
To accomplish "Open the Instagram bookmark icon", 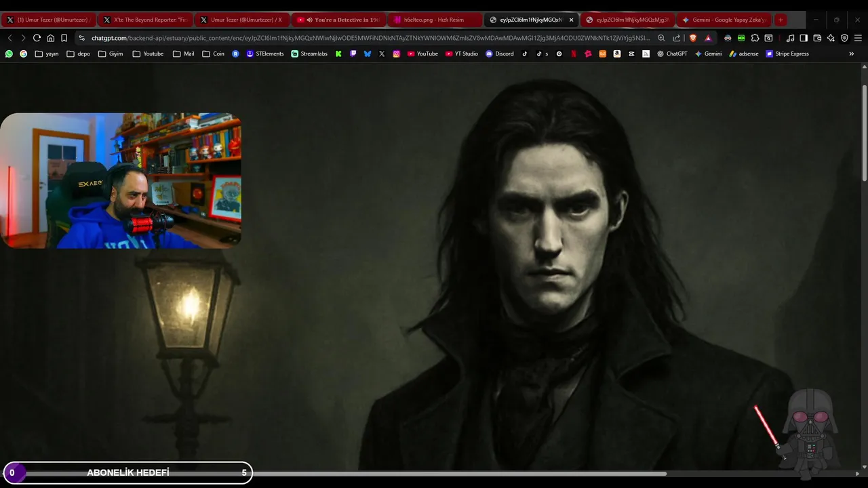I will click(x=396, y=54).
